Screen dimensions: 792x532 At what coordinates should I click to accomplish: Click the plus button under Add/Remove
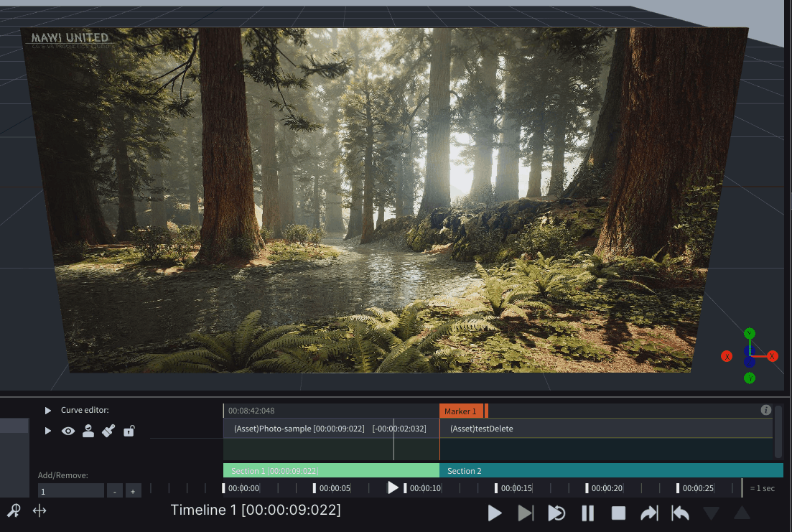pos(133,491)
